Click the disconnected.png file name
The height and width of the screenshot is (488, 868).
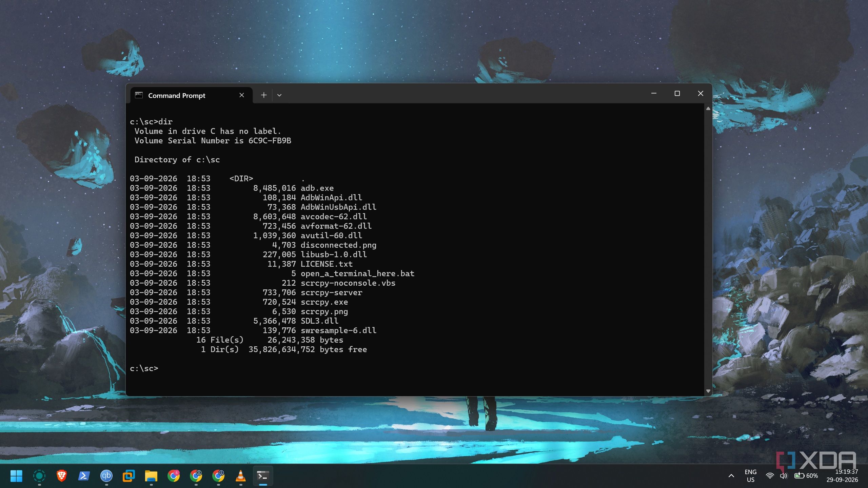pyautogui.click(x=338, y=245)
